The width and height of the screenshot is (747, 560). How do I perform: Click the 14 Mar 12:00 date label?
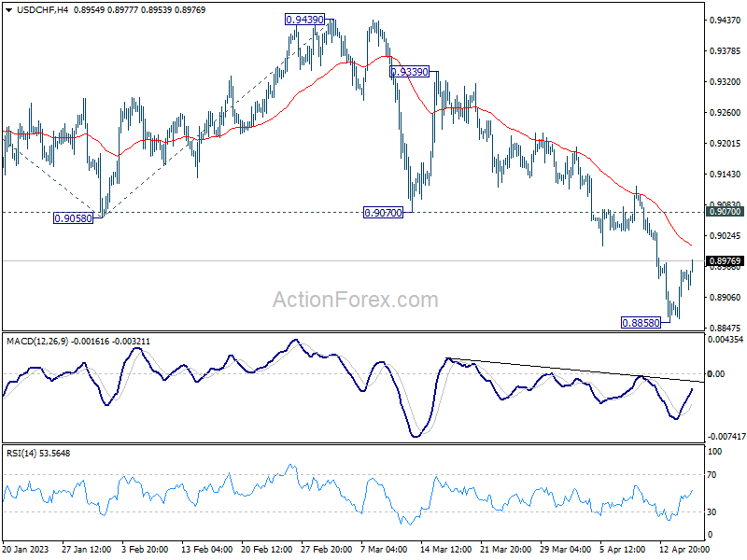446,549
